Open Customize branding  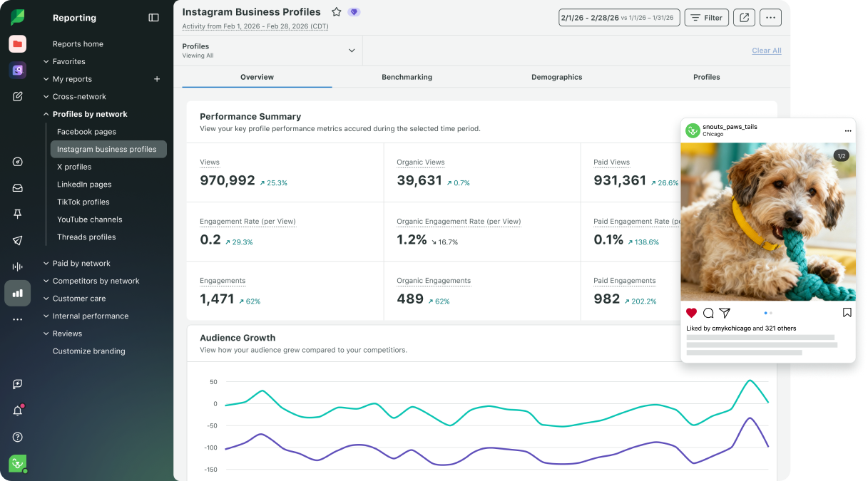coord(88,351)
